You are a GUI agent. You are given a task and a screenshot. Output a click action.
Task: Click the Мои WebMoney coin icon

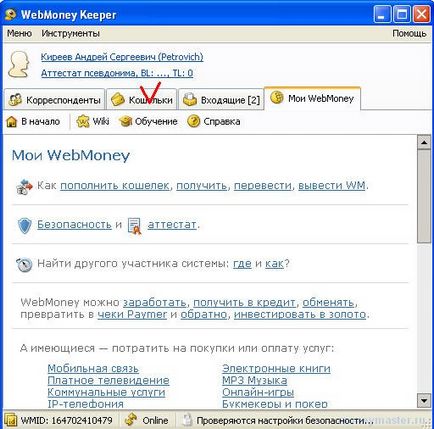click(277, 98)
